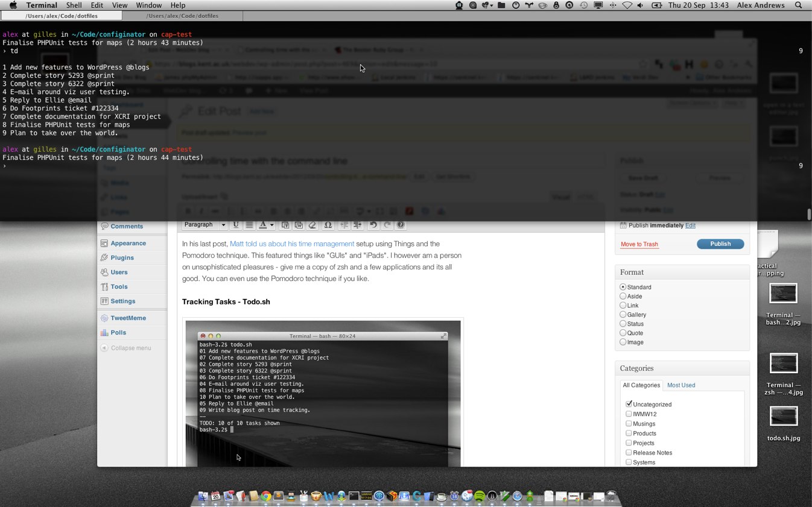This screenshot has height=507, width=812.
Task: Open the Shell menu in the menu bar
Action: pos(74,5)
